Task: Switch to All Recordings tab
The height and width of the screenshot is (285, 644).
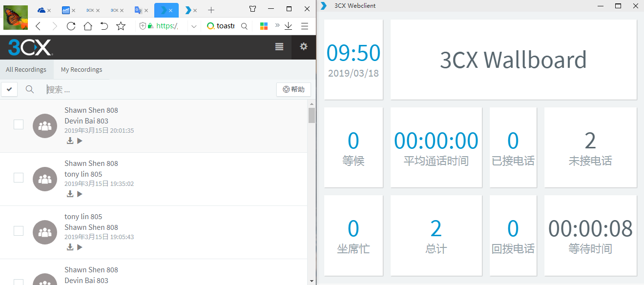Action: [x=26, y=69]
